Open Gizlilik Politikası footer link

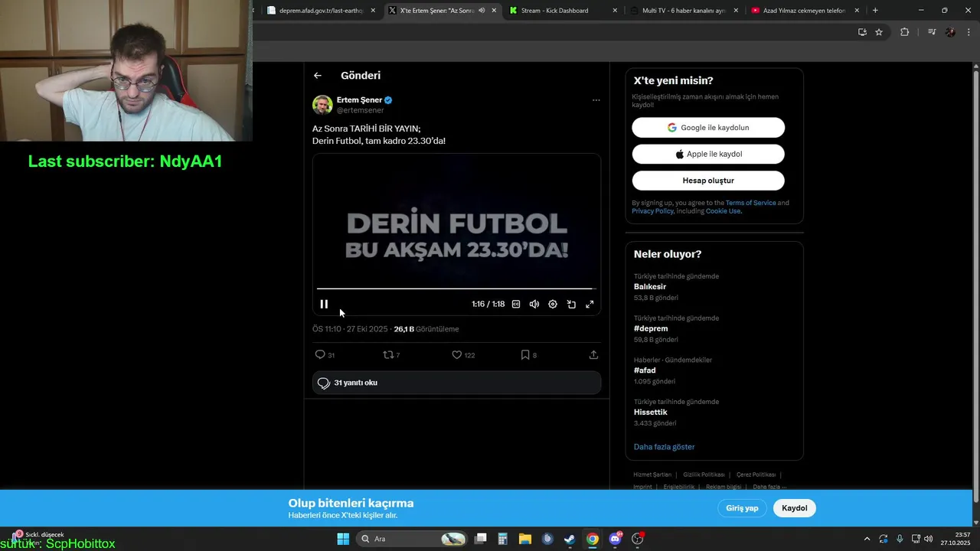pyautogui.click(x=704, y=474)
